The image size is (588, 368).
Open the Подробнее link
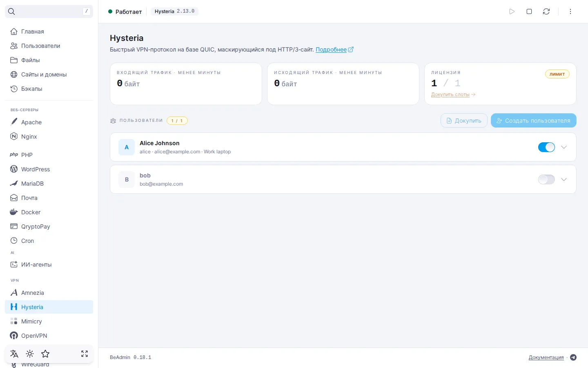tap(334, 49)
